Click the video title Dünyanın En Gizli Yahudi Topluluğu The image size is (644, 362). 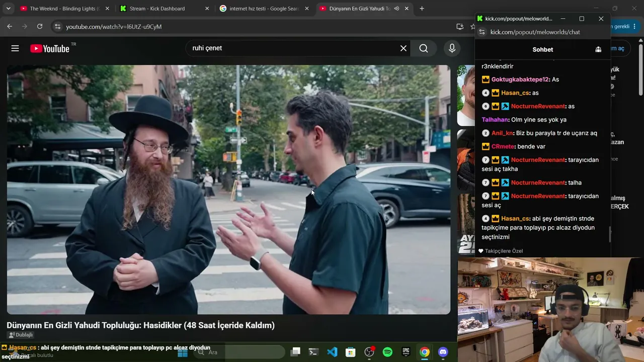(x=140, y=325)
